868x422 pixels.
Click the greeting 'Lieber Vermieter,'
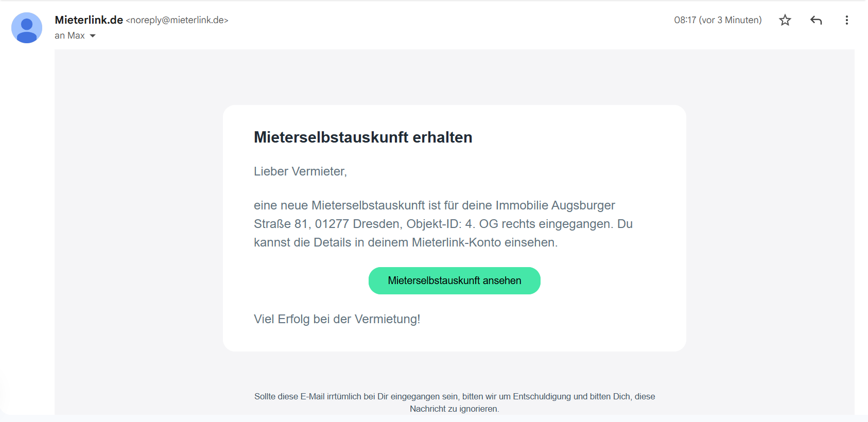coord(300,171)
